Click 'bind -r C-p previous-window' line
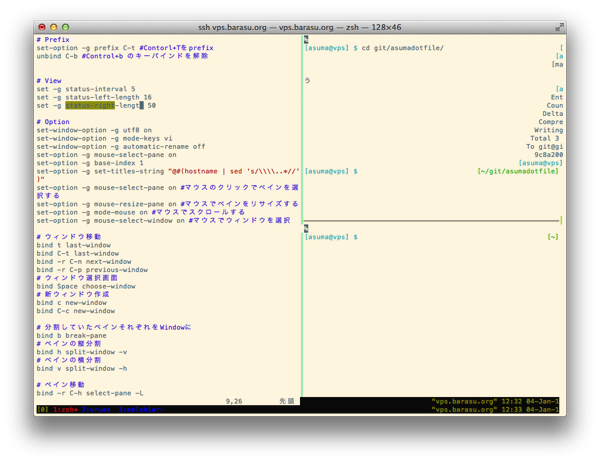 pos(92,270)
